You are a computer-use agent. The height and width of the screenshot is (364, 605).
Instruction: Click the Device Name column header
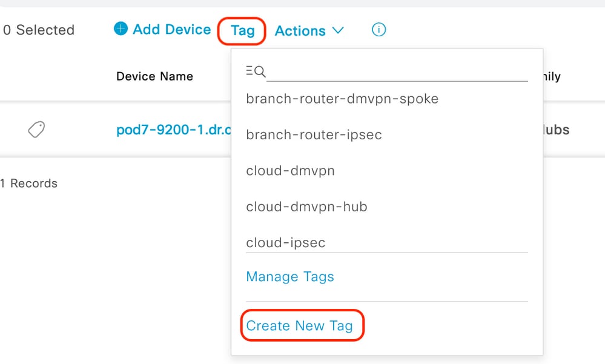tap(154, 76)
